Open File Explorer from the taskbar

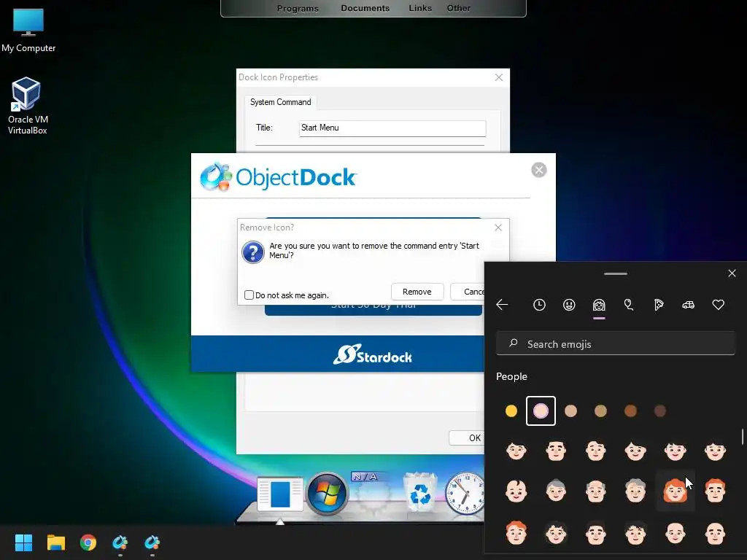coord(55,542)
